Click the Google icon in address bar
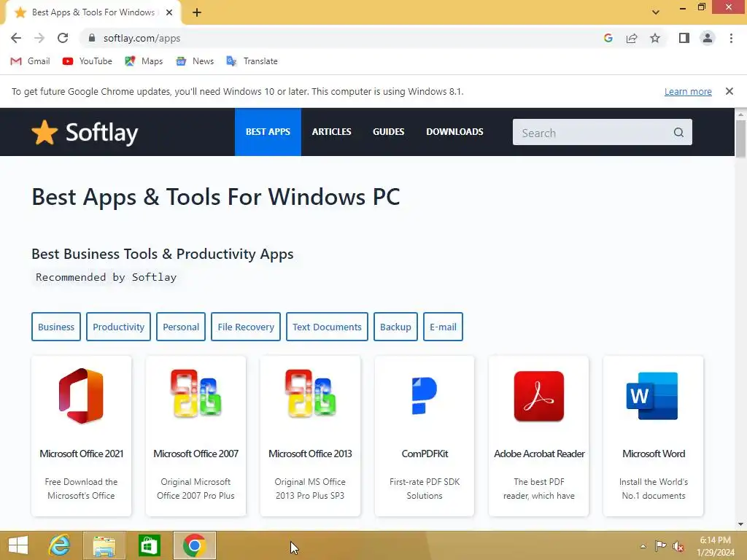Viewport: 747px width, 560px height. 608,38
